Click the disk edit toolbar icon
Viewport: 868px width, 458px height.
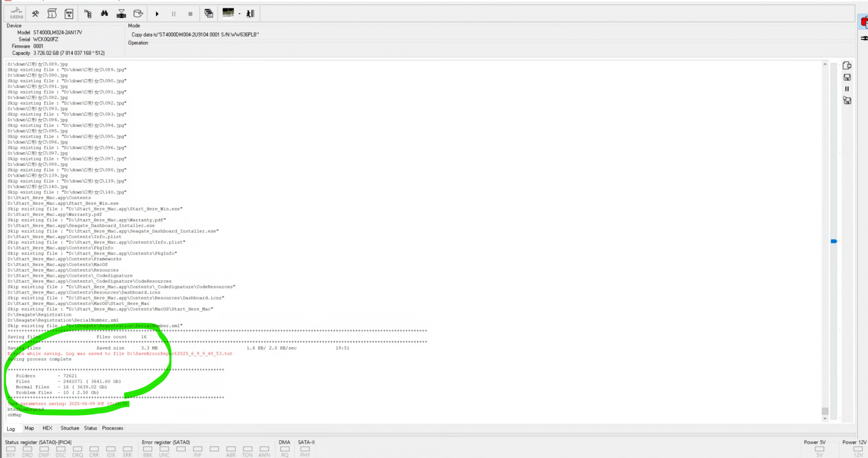[x=138, y=14]
